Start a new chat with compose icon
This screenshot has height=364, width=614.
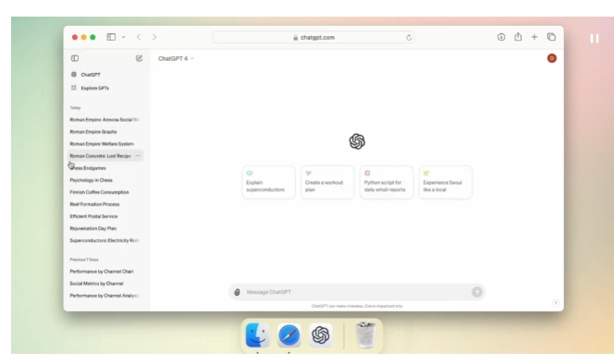139,58
